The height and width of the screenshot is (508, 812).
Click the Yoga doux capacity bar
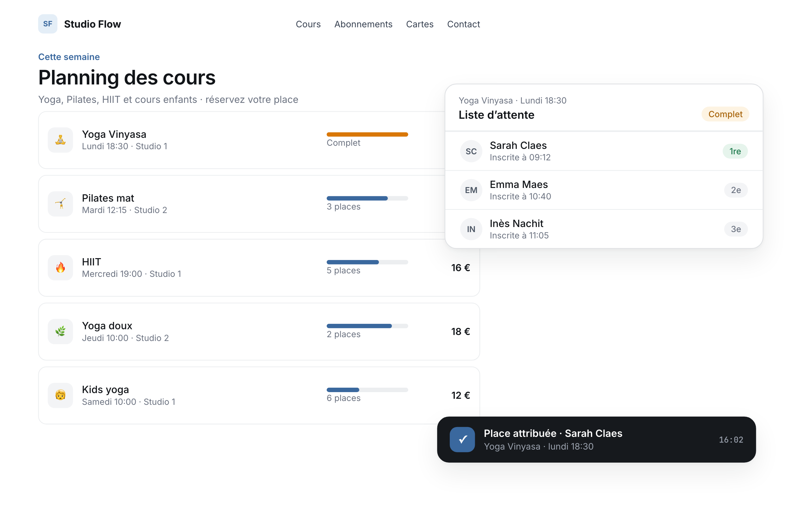click(x=367, y=326)
